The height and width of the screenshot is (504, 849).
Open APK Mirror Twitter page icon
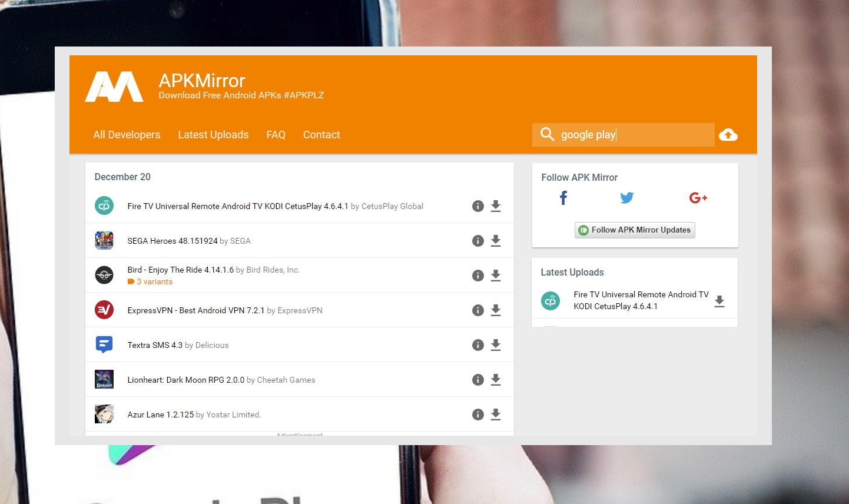(627, 198)
